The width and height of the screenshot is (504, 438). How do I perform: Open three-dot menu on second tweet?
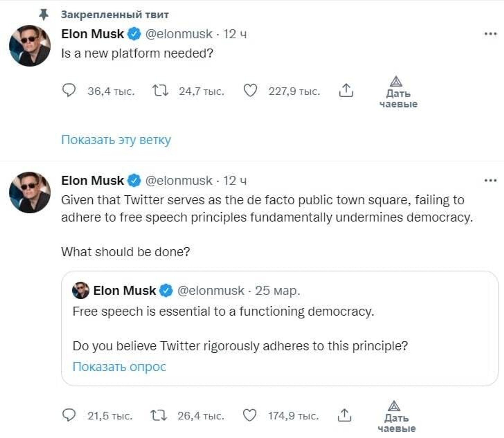[x=490, y=181]
